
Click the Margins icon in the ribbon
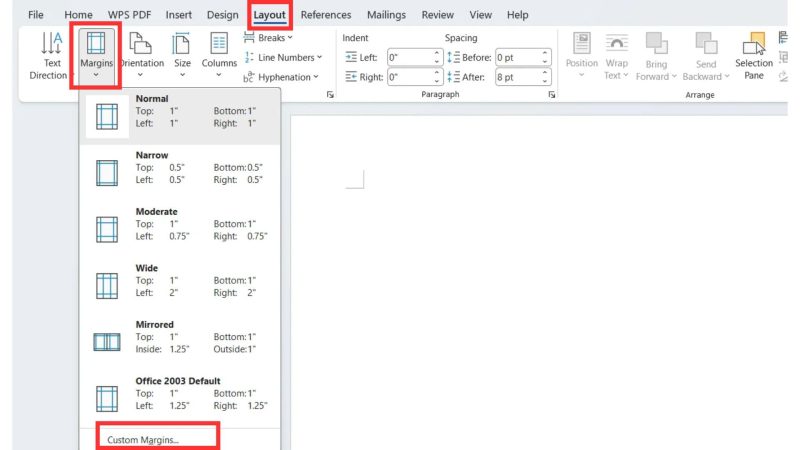(x=96, y=43)
